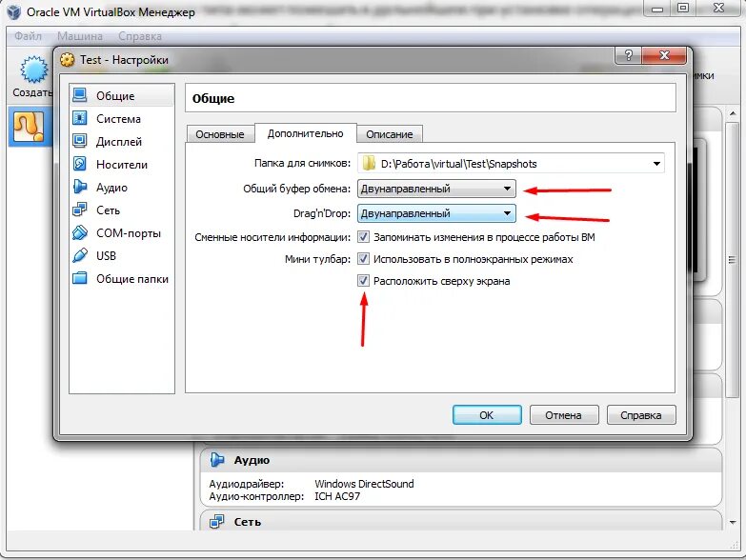Image resolution: width=746 pixels, height=560 pixels.
Task: Click the Manager details scrollbar up arrow
Action: pos(733,113)
